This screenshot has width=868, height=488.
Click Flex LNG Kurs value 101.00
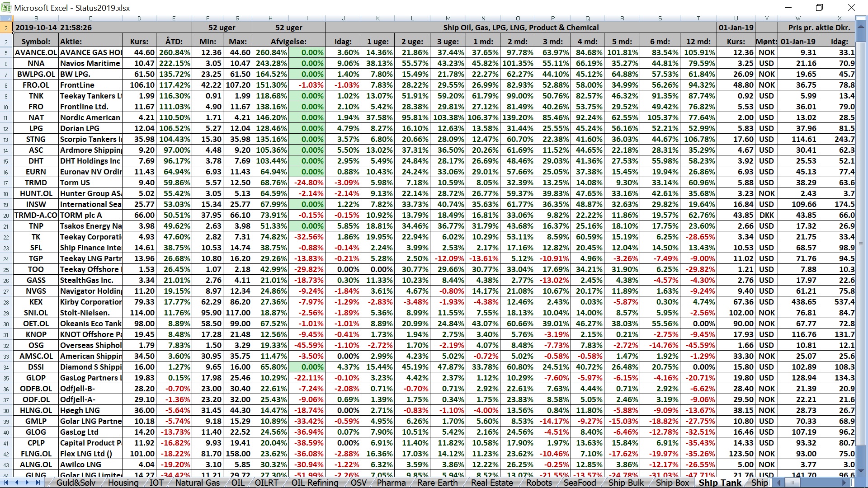pos(139,454)
